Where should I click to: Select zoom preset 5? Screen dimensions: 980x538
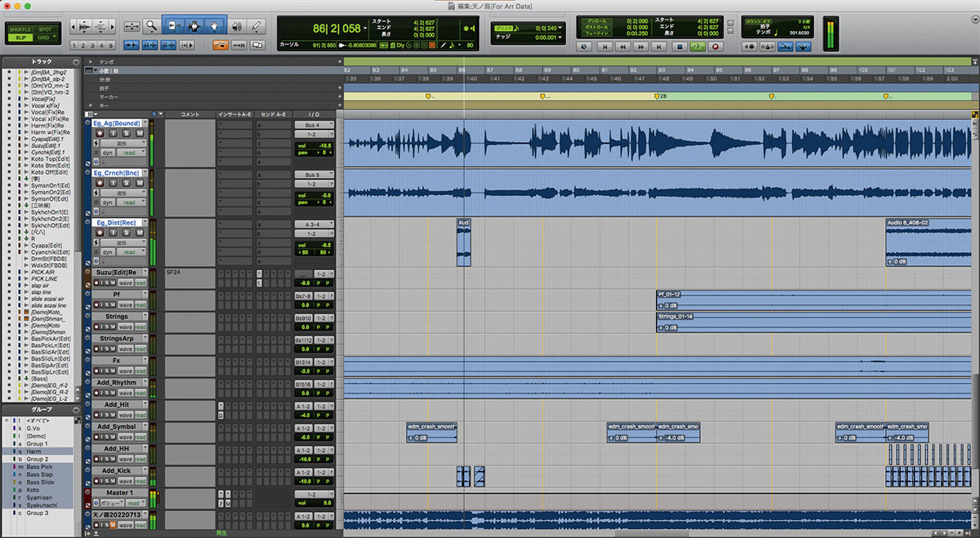pos(110,45)
